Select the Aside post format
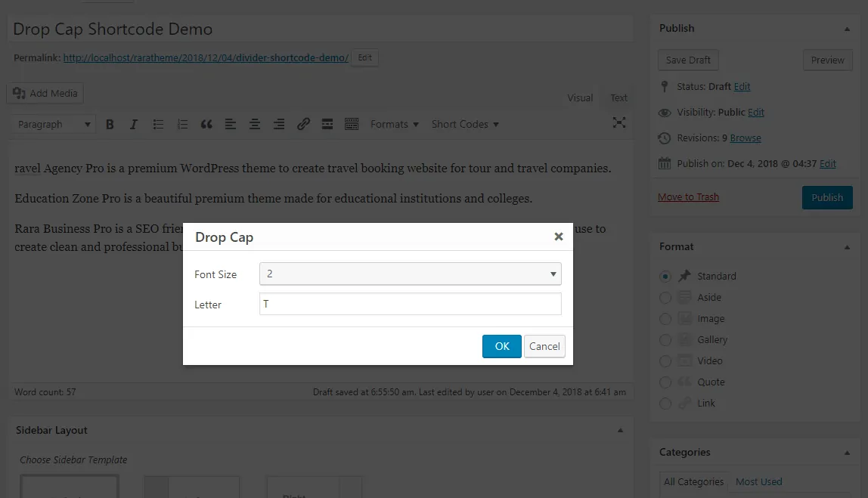Viewport: 868px width, 498px height. click(x=665, y=298)
